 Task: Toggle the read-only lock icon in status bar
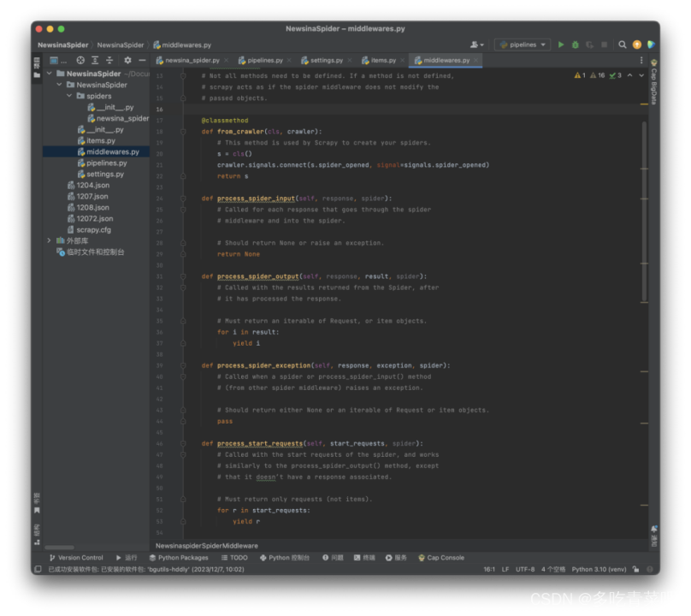click(x=635, y=569)
